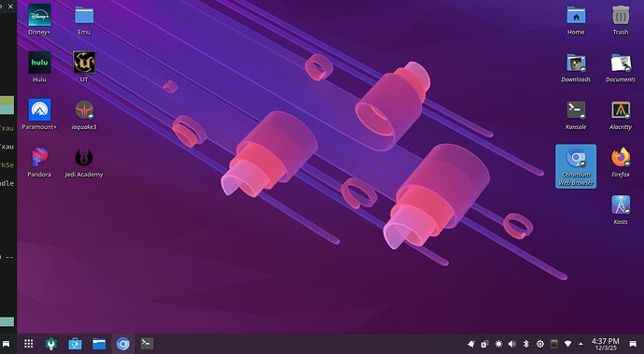
Task: Click the green wrench icon in taskbar
Action: (51, 344)
